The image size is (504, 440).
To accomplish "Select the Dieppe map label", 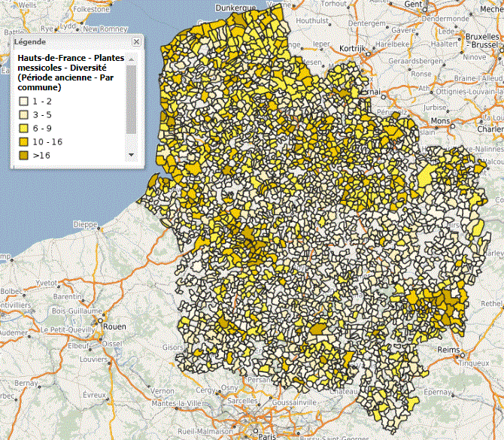I will pos(84,224).
